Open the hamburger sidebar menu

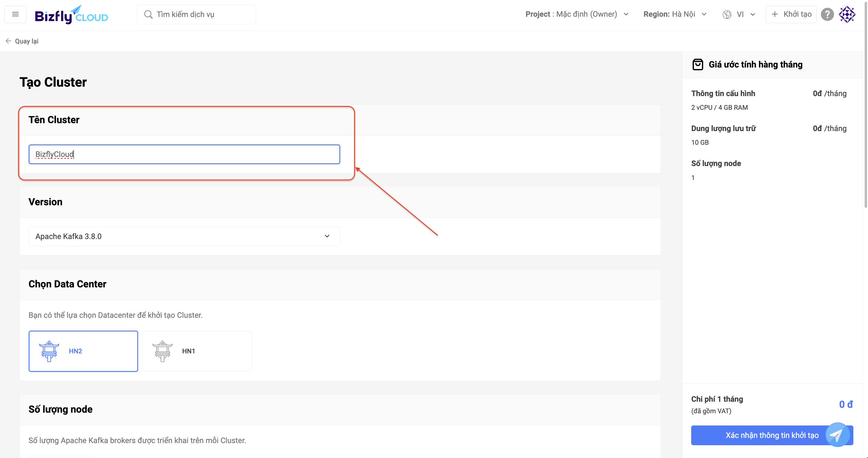(15, 14)
